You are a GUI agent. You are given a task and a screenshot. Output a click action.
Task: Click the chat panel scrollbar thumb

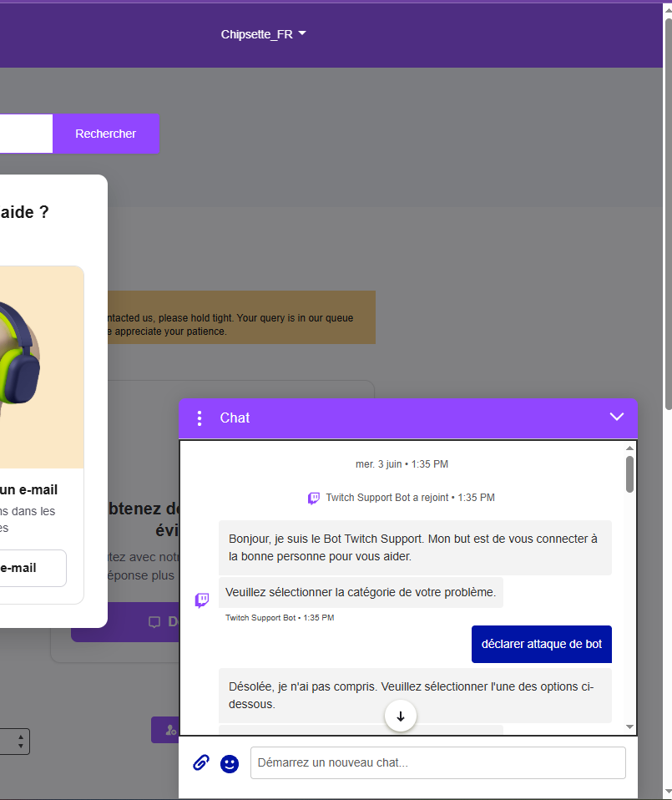point(629,474)
